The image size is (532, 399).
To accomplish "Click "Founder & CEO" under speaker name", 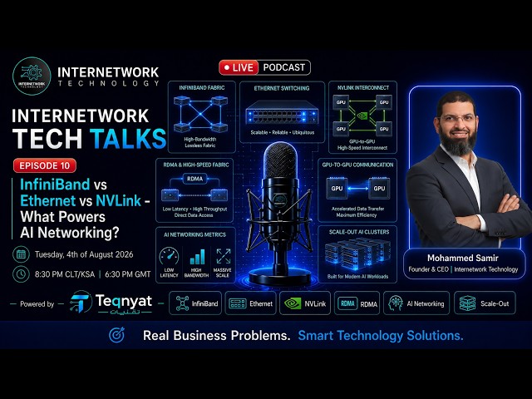I will 429,269.
